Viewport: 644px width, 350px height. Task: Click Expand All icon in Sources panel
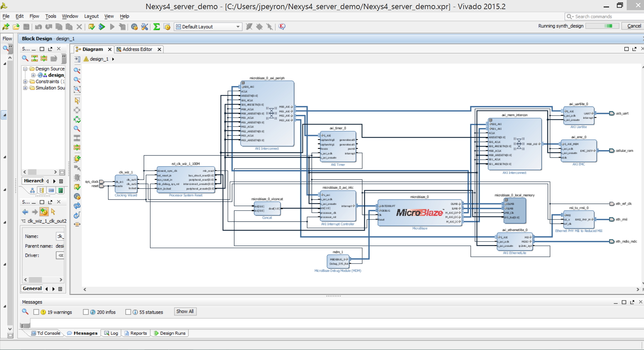44,58
